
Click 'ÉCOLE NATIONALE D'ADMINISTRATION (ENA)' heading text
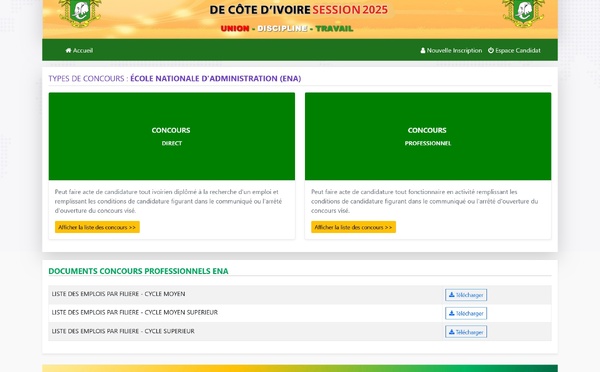[x=215, y=78]
